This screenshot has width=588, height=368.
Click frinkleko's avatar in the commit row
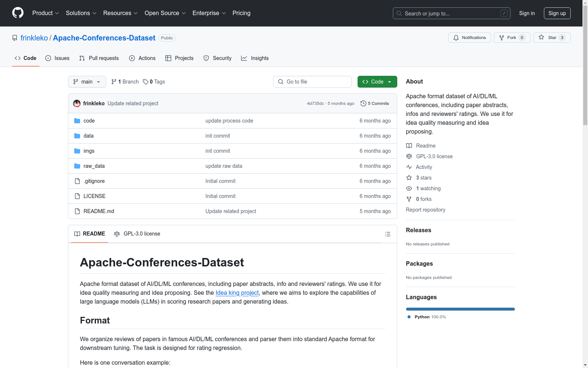pyautogui.click(x=77, y=103)
